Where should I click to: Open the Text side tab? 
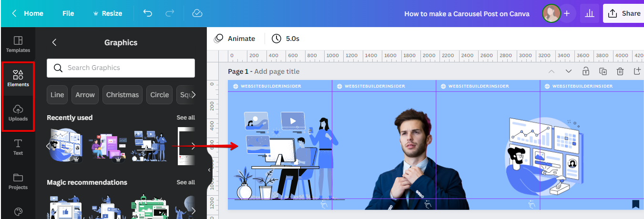(x=18, y=147)
